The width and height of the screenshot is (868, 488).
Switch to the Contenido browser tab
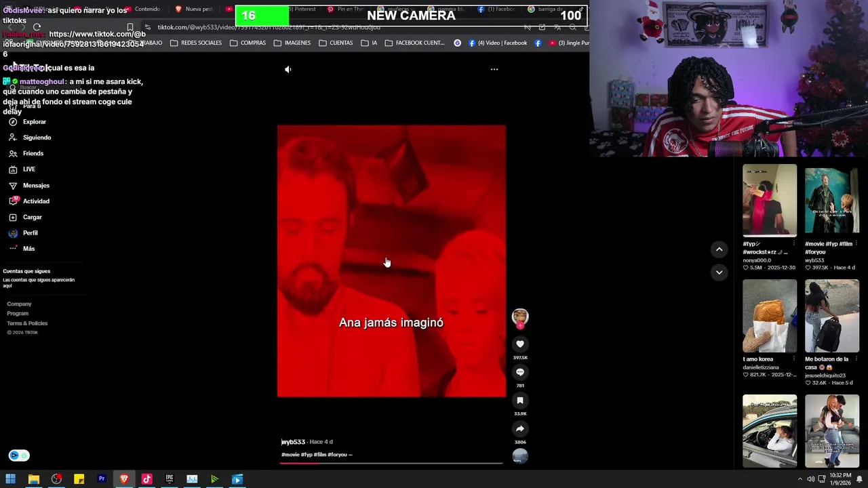coord(142,9)
